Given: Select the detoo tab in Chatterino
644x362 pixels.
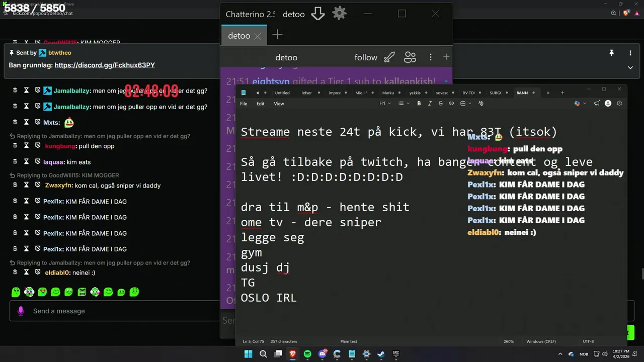Looking at the screenshot, I should coord(245,36).
